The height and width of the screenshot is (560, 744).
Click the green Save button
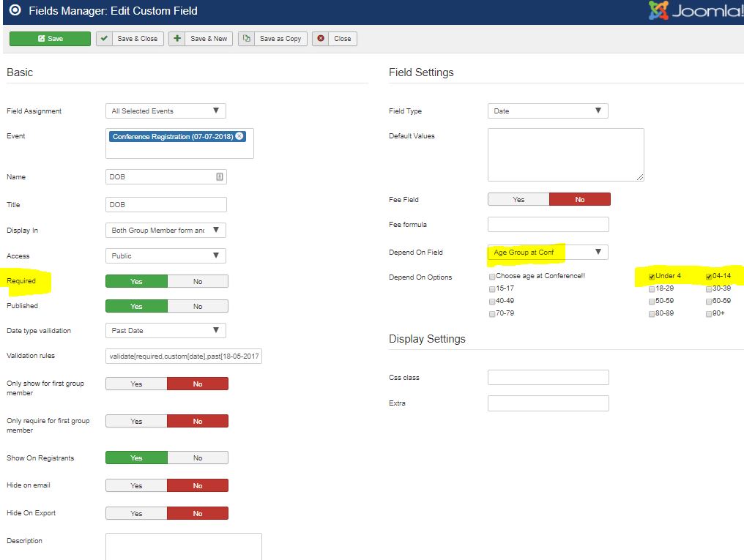[50, 39]
